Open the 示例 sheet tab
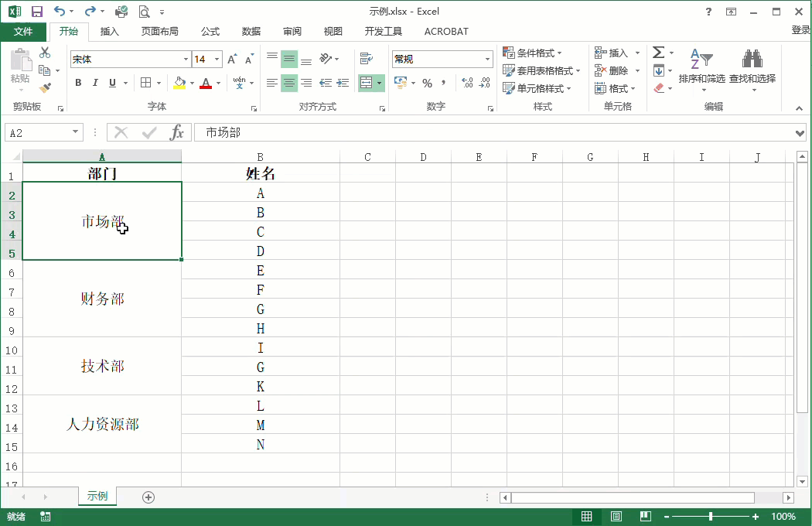 97,497
